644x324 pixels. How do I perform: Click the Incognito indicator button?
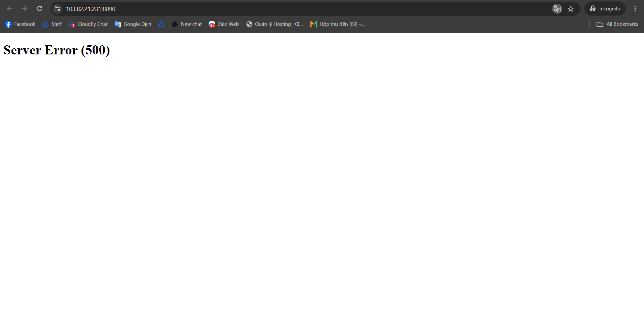click(x=605, y=9)
